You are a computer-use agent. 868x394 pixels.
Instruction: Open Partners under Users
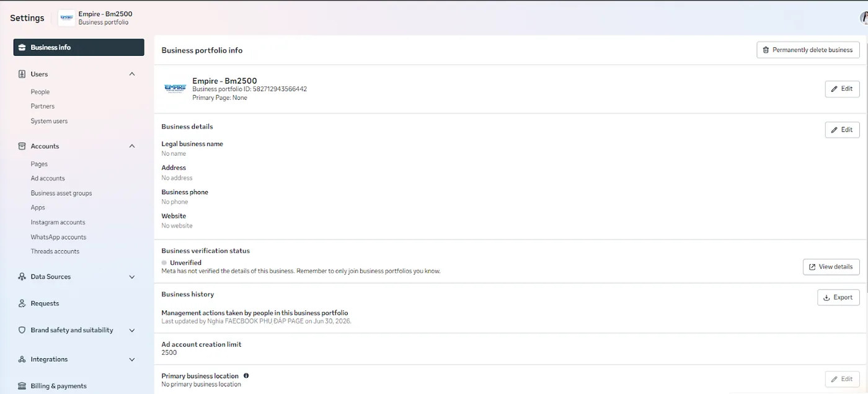[x=43, y=106]
